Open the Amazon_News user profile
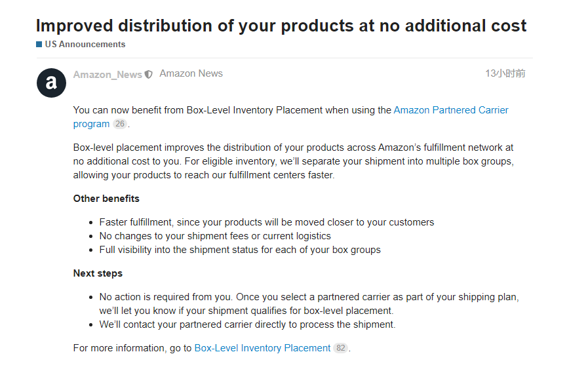The height and width of the screenshot is (371, 588). [108, 75]
